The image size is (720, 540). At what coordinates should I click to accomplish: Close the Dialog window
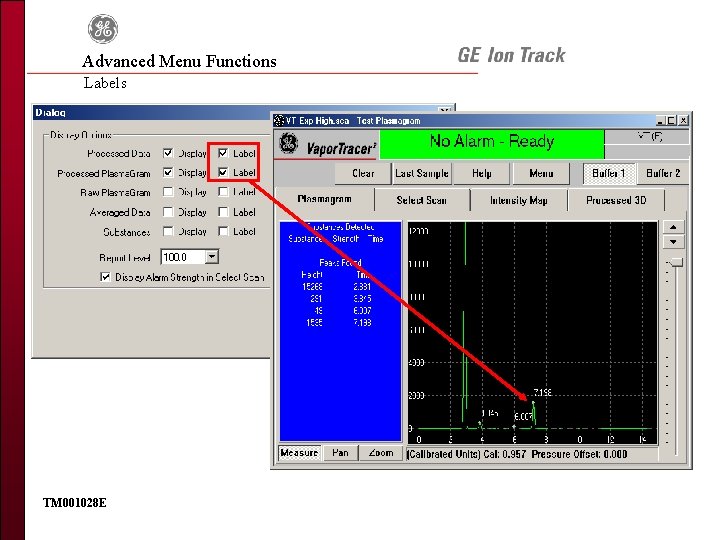444,111
